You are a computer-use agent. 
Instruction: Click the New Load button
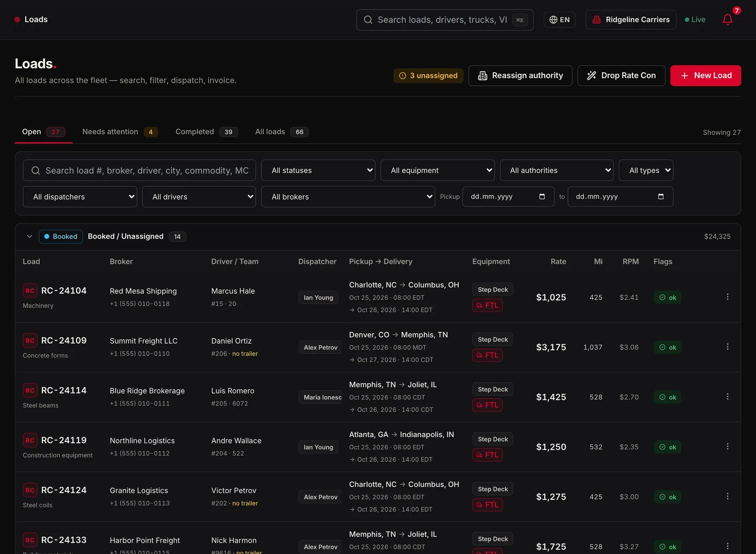tap(706, 76)
